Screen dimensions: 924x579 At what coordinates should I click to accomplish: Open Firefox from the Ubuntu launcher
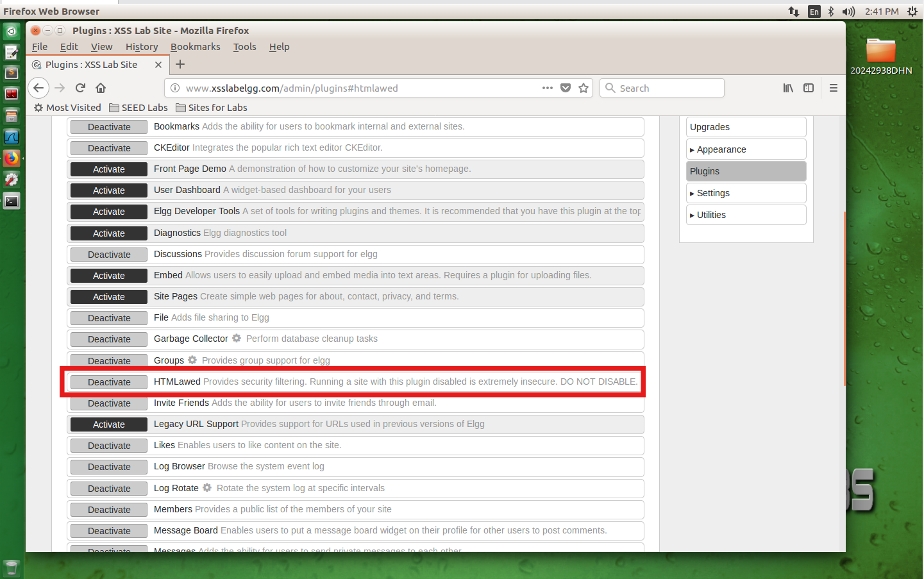(12, 158)
